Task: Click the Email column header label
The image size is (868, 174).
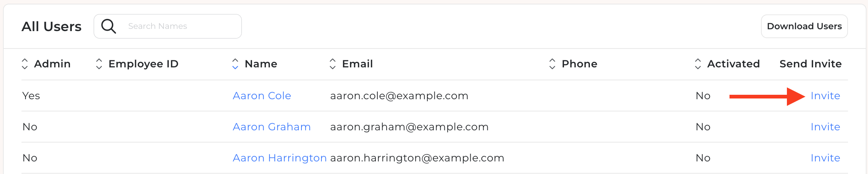Action: (357, 64)
